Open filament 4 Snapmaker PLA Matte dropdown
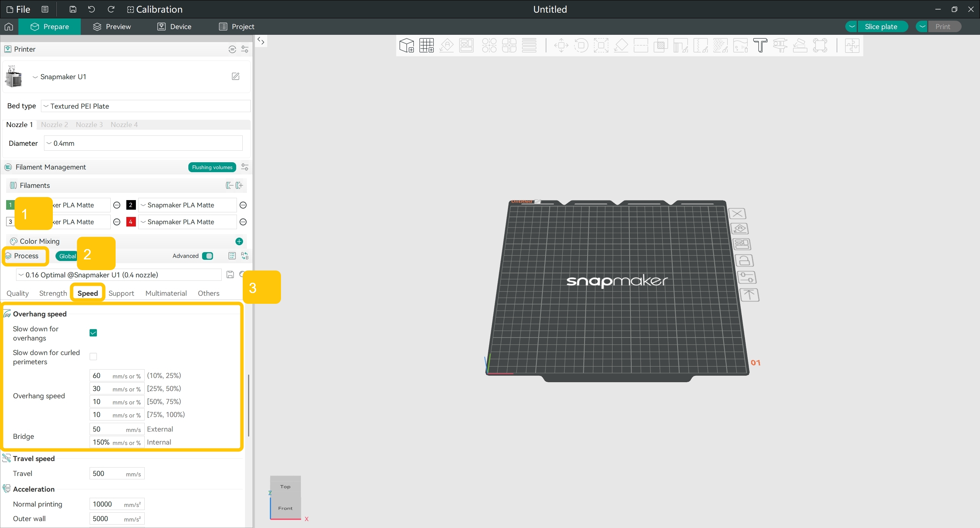This screenshot has width=980, height=528. click(x=187, y=222)
